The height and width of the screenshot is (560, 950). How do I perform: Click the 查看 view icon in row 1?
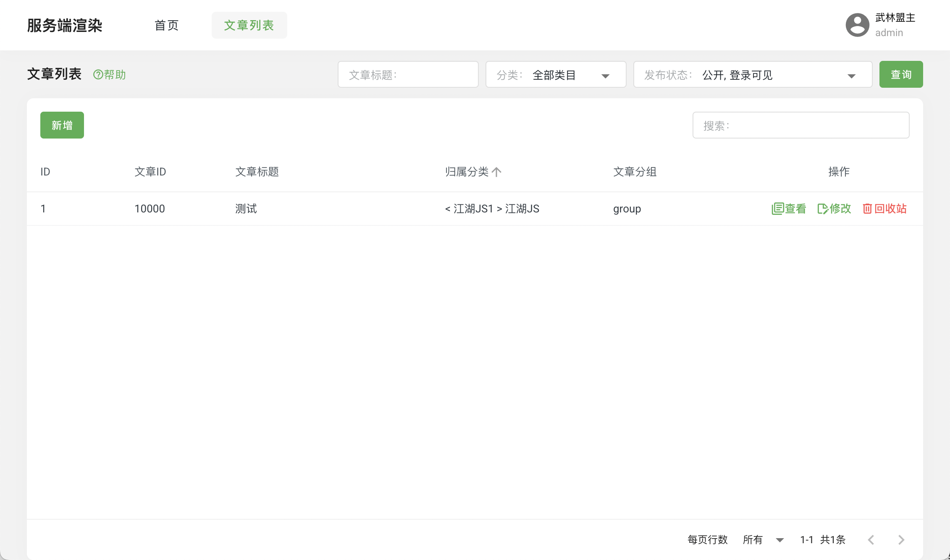[777, 209]
